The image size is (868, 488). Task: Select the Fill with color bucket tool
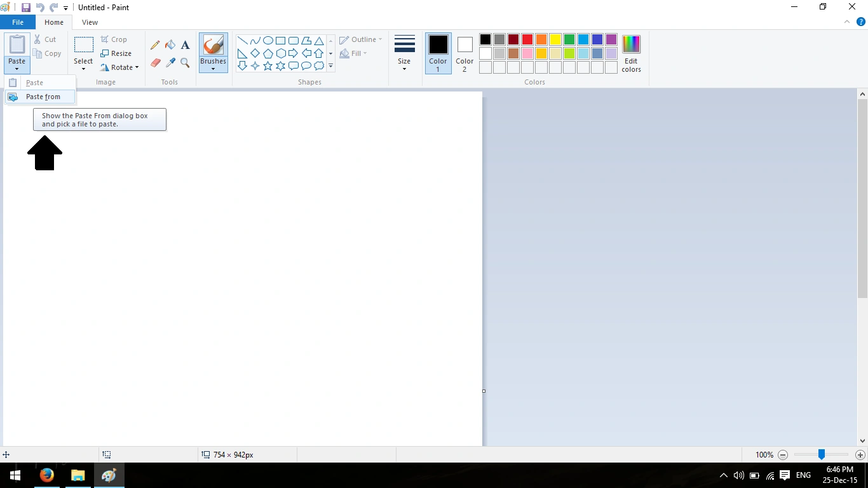(170, 45)
